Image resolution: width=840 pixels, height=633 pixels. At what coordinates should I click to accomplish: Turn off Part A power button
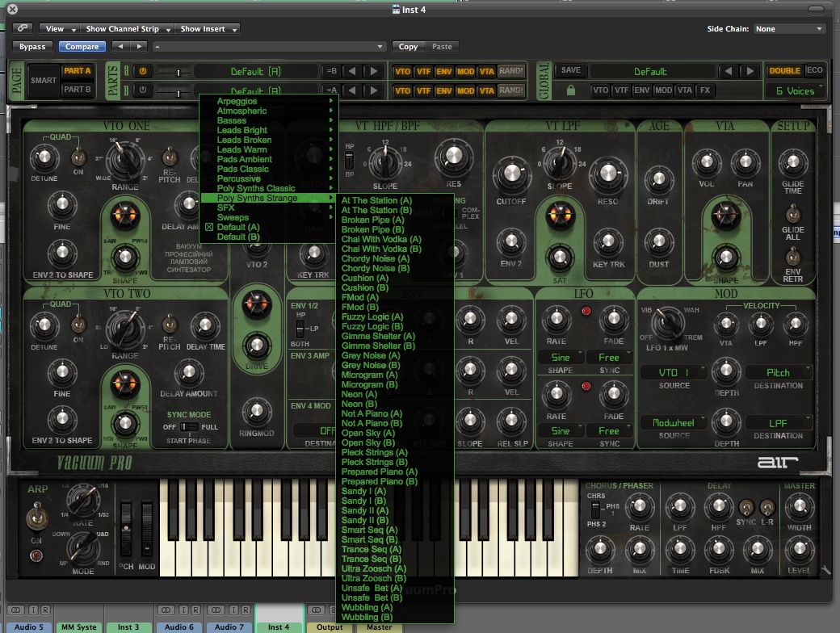[x=142, y=71]
